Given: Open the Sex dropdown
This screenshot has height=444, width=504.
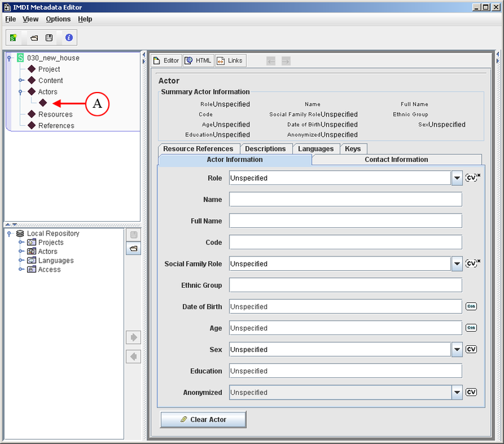Looking at the screenshot, I should (x=457, y=350).
